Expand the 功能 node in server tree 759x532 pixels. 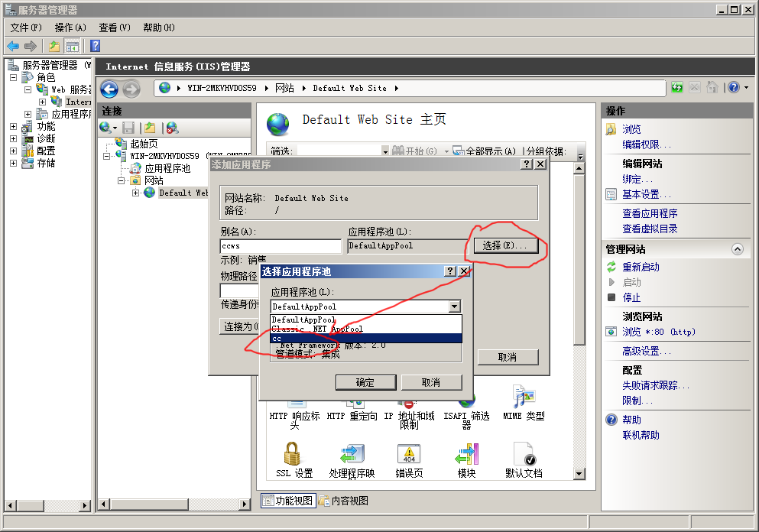point(13,127)
